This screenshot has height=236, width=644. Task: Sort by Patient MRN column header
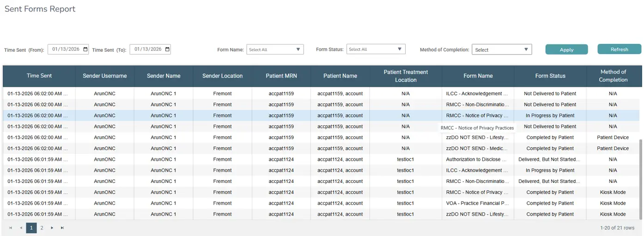[281, 76]
